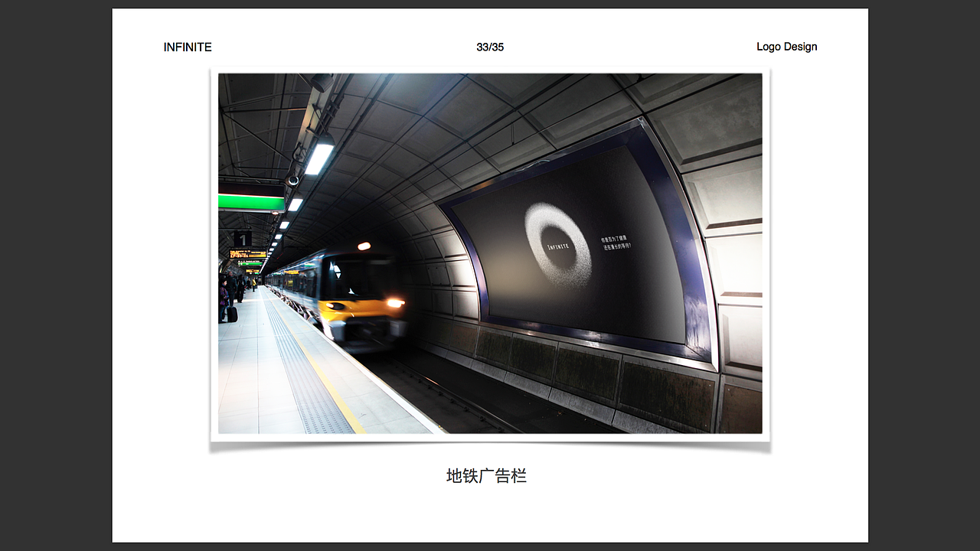The height and width of the screenshot is (551, 980).
Task: Click the Logo Design header text
Action: (787, 47)
